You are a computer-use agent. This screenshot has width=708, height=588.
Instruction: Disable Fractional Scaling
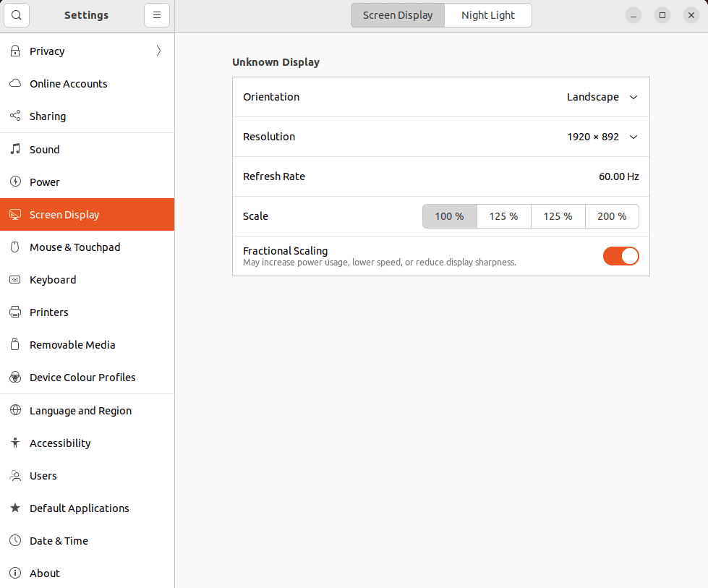click(620, 255)
